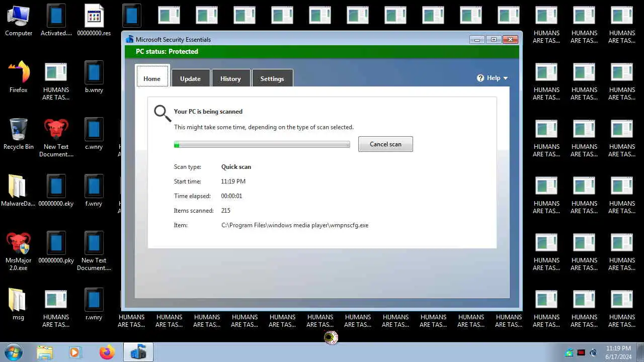Viewport: 644px width, 362px height.
Task: Click Microsoft Security Essentials taskbar button
Action: (138, 352)
